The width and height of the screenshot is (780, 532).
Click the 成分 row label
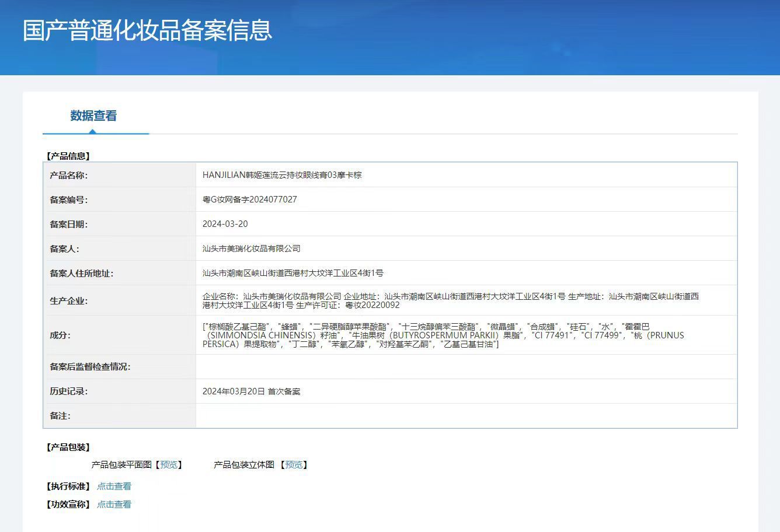(60, 335)
